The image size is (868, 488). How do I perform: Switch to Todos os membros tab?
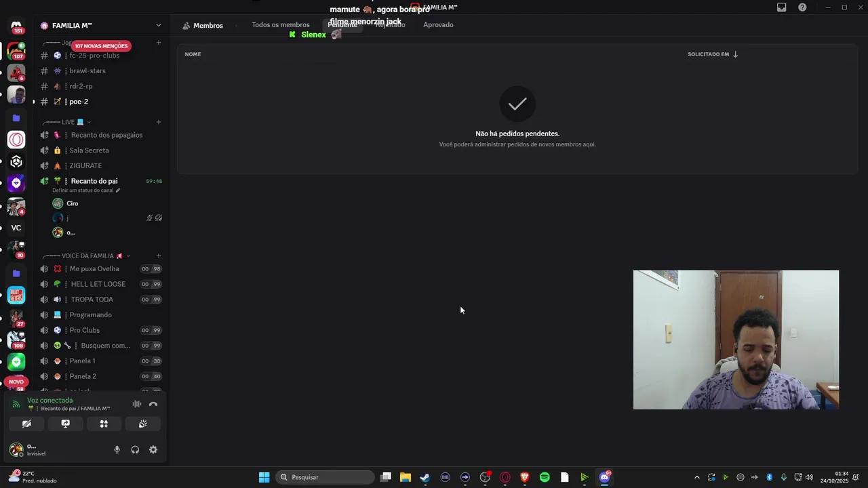point(280,24)
